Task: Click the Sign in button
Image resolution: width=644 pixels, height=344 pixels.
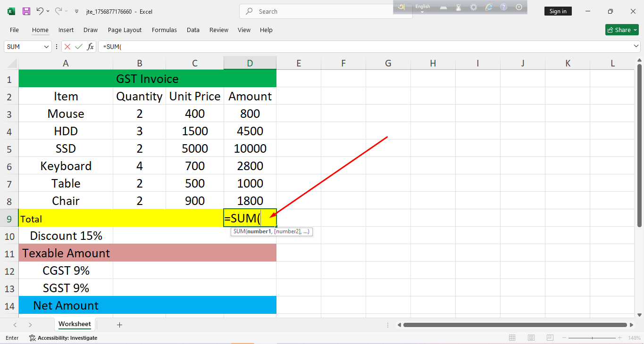Action: (x=558, y=11)
